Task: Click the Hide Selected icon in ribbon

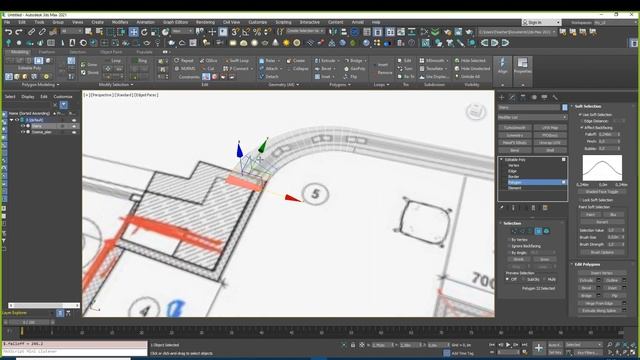Action: 457,60
